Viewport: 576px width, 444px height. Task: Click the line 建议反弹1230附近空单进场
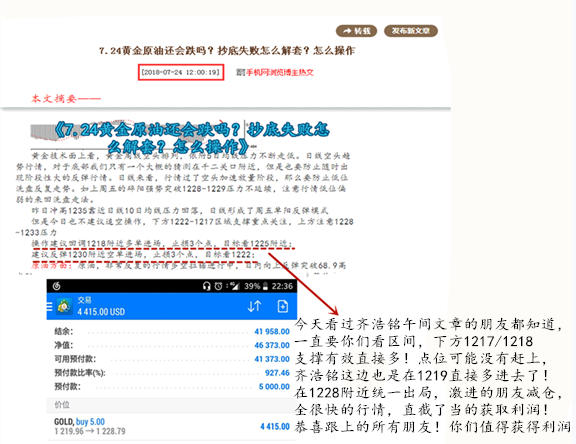point(143,255)
